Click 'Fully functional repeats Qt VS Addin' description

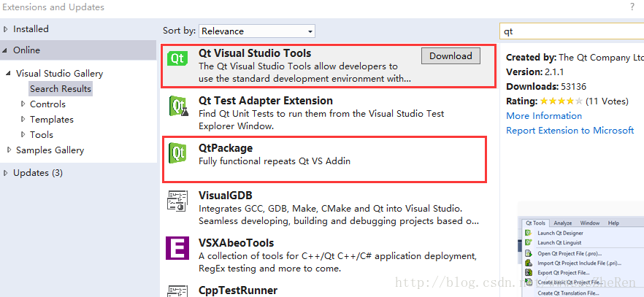pos(275,161)
